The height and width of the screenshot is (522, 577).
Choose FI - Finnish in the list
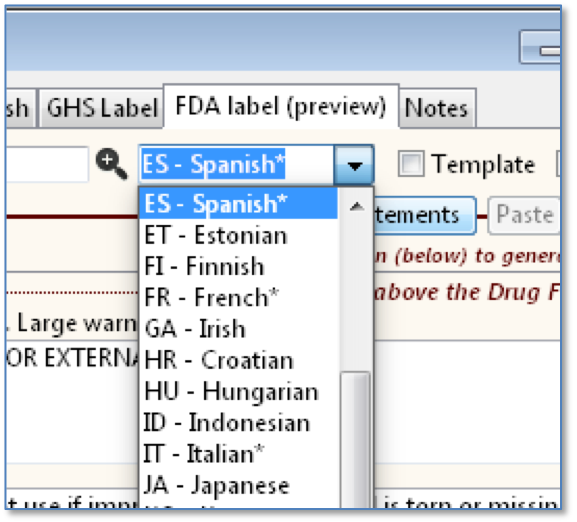(238, 266)
